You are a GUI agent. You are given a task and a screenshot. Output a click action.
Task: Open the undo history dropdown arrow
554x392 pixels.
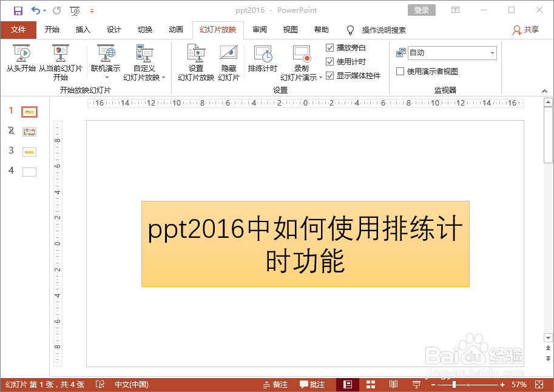click(x=44, y=10)
